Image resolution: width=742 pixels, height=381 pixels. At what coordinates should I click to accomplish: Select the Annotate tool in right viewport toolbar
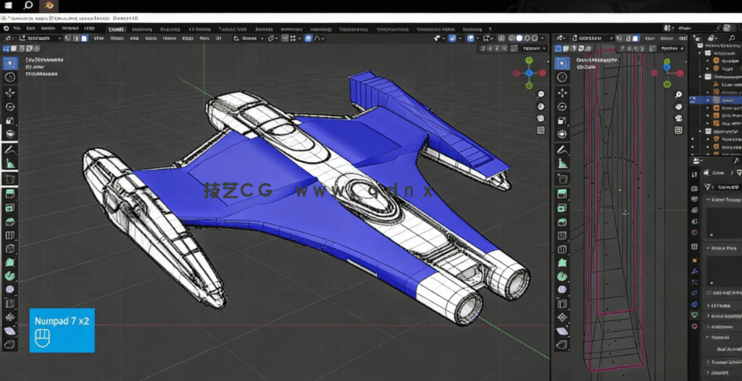pos(562,151)
